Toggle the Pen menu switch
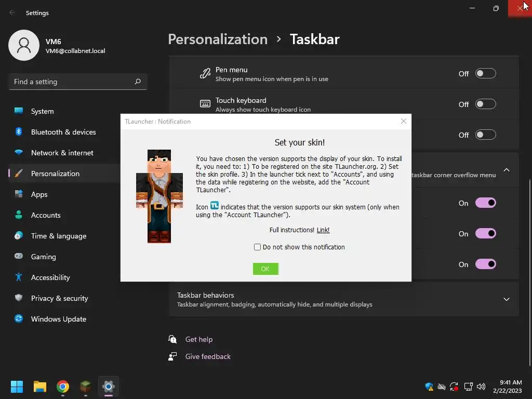The image size is (532, 399). pyautogui.click(x=486, y=73)
